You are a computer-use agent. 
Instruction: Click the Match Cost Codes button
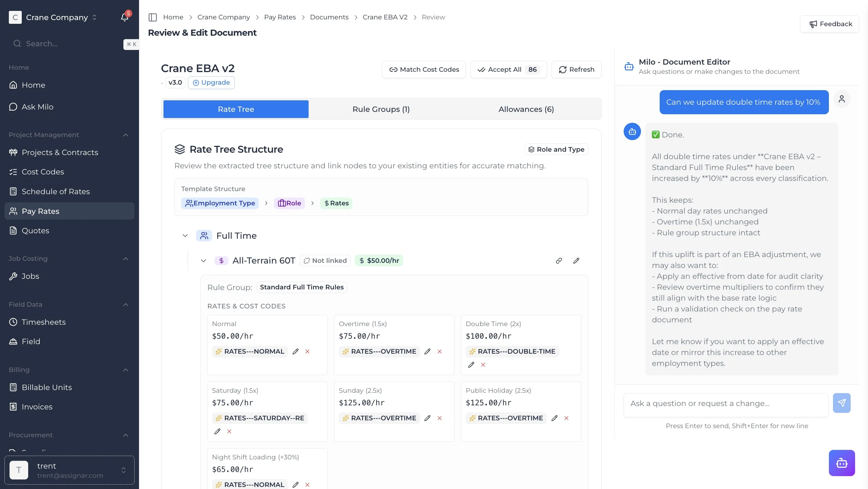pyautogui.click(x=424, y=70)
